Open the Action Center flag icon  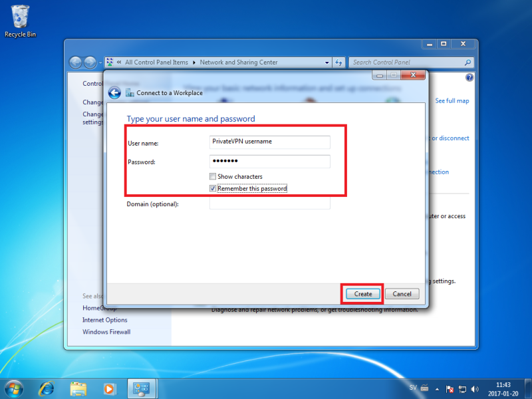click(x=450, y=389)
